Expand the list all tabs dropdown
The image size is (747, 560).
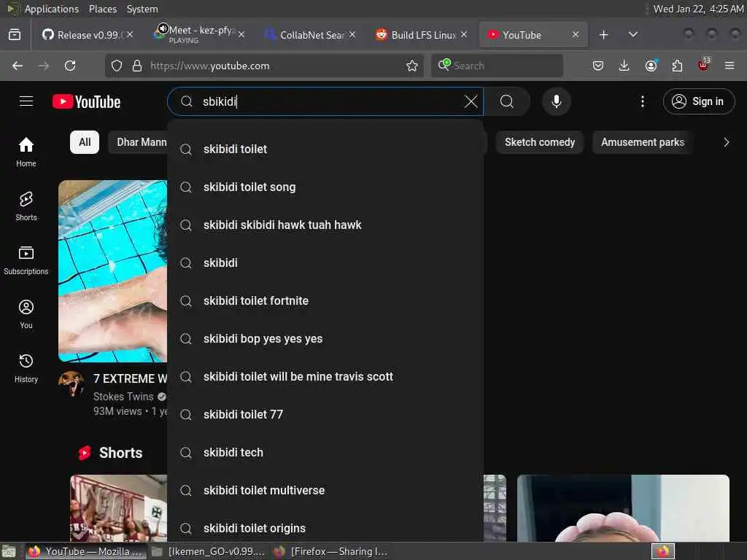(632, 35)
